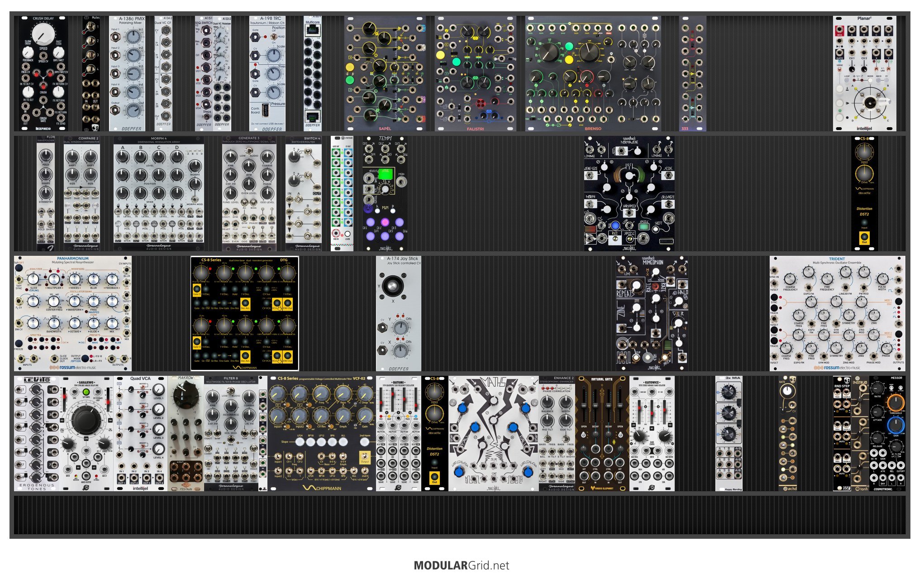This screenshot has height=575, width=924.
Task: Select the Batumi oscillator module
Action: [x=399, y=433]
